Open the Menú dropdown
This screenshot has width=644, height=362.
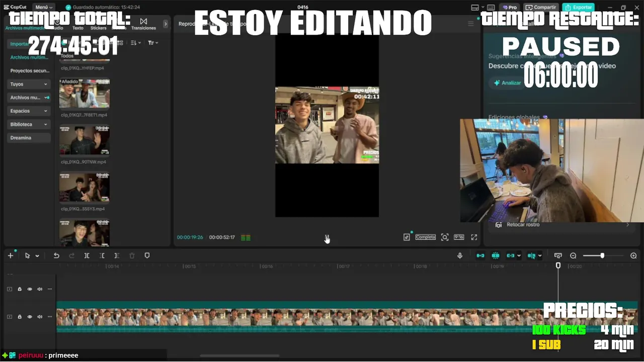click(44, 8)
